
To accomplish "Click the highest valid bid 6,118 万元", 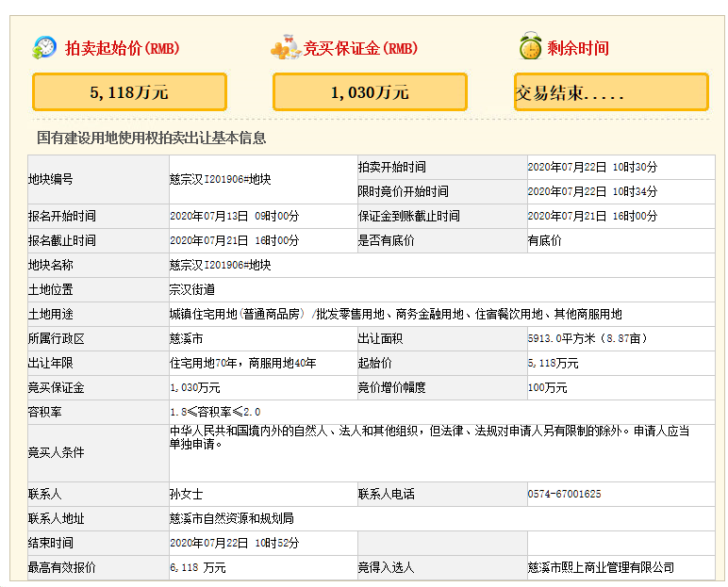I will [x=198, y=567].
